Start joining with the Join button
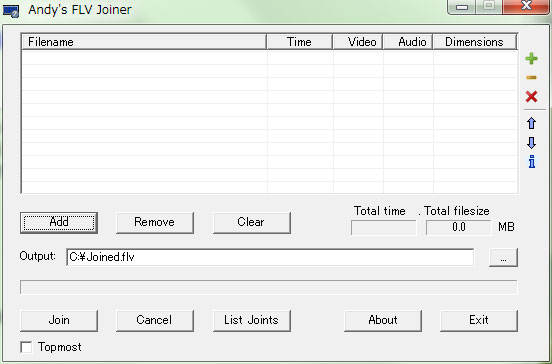 59,320
